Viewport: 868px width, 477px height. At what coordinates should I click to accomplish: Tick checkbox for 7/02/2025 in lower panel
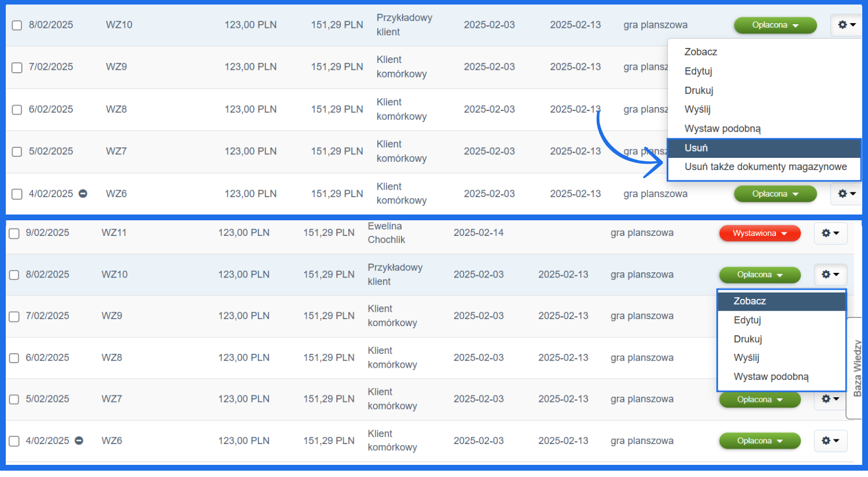click(x=14, y=317)
